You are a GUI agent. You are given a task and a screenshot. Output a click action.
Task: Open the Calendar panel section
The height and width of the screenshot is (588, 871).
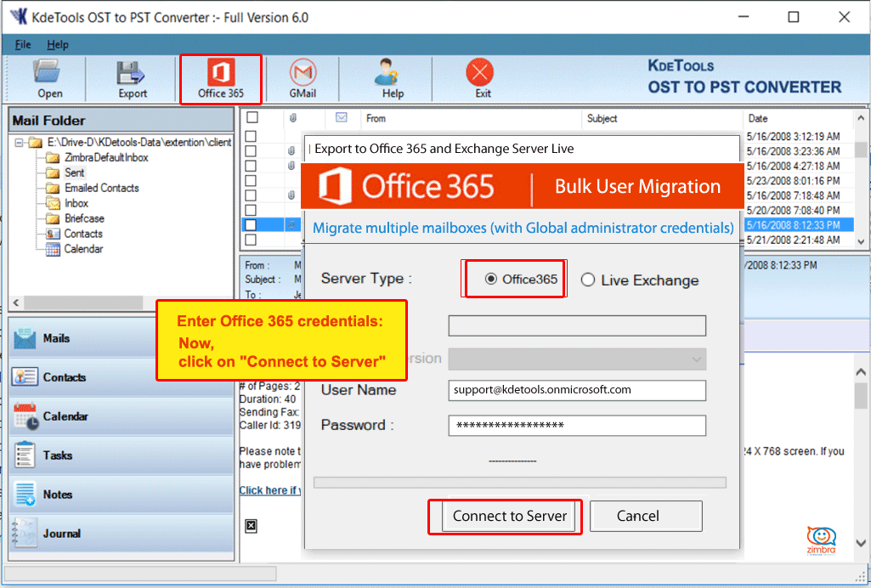pyautogui.click(x=122, y=416)
